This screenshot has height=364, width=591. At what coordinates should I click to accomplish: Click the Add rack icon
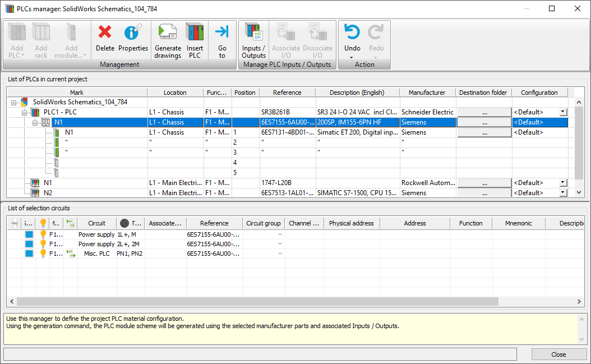click(41, 32)
